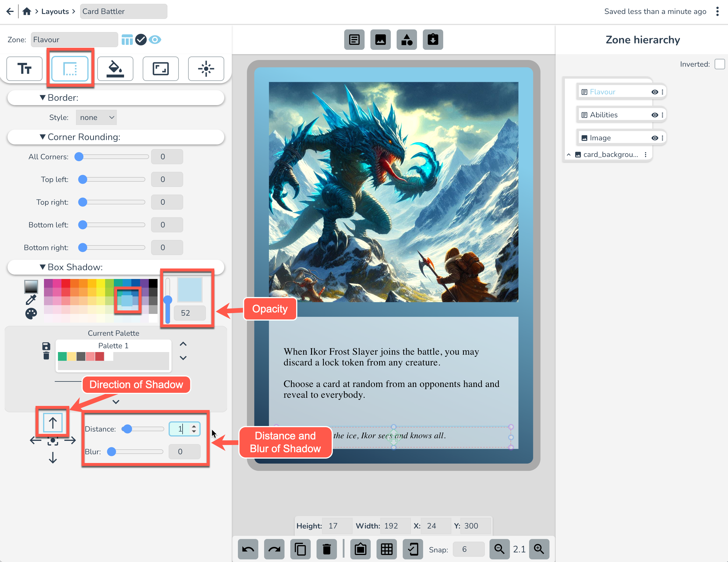Save the current palette
This screenshot has height=562, width=728.
pos(46,346)
